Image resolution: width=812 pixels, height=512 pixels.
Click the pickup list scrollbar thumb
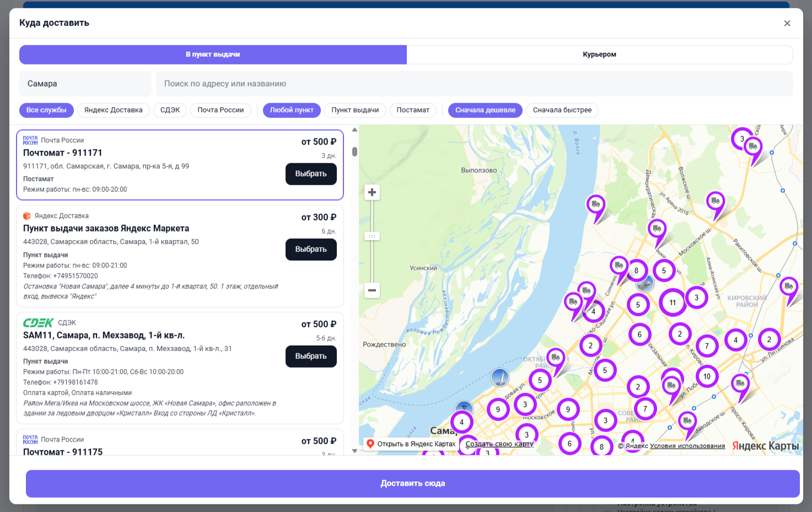point(354,152)
